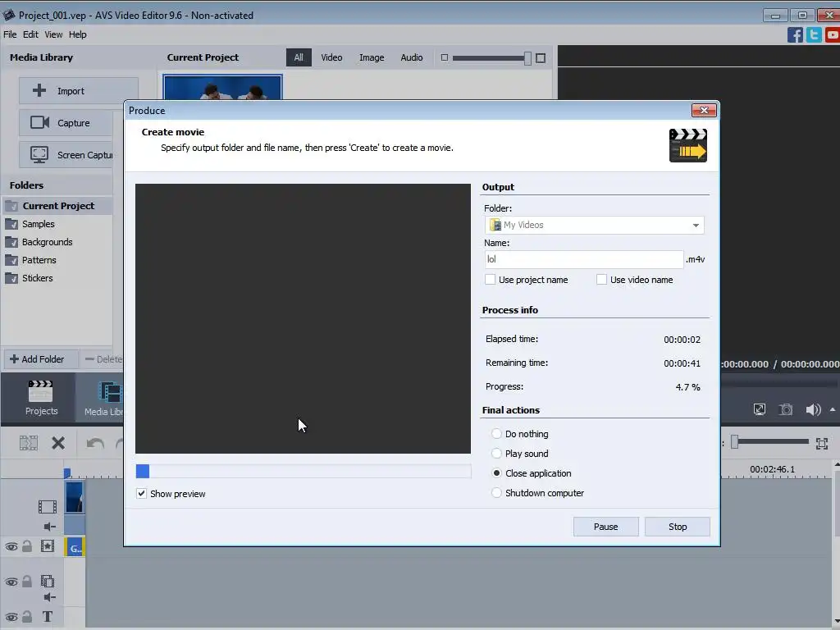The width and height of the screenshot is (840, 630).
Task: Hide the overlay track with eye icon
Action: click(11, 582)
